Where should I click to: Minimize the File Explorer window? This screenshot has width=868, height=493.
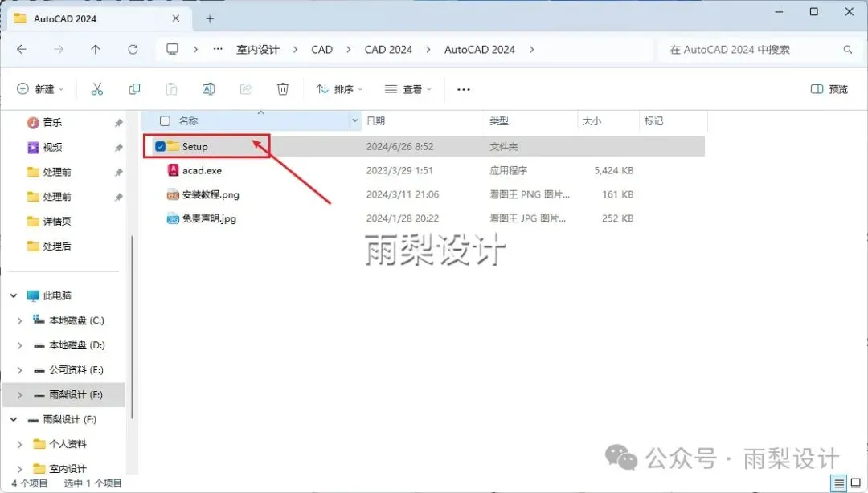pyautogui.click(x=779, y=11)
